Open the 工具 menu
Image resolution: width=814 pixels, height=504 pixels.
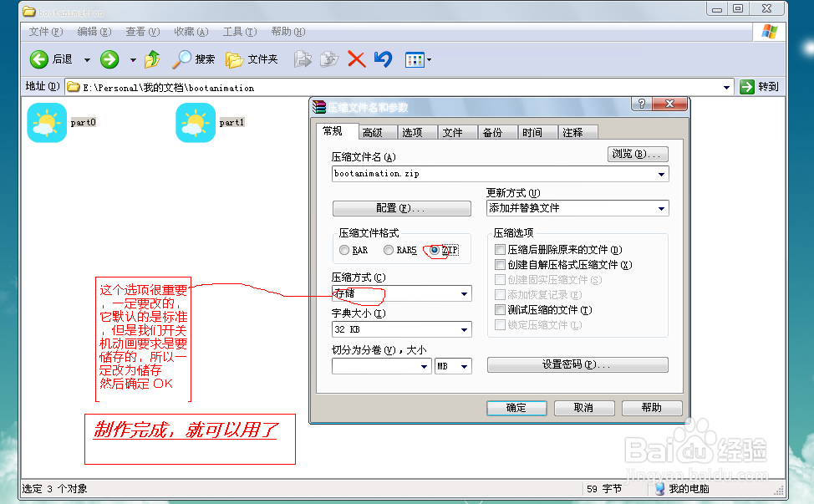pos(239,32)
